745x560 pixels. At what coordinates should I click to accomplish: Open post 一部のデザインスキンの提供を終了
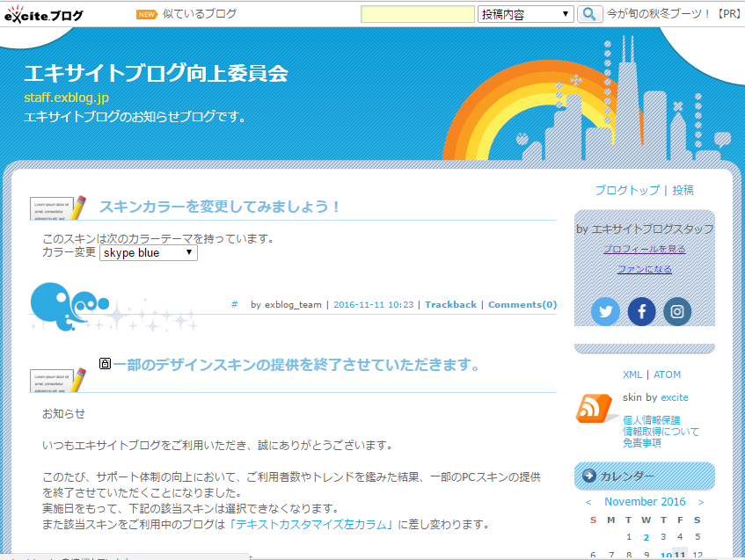tap(296, 365)
